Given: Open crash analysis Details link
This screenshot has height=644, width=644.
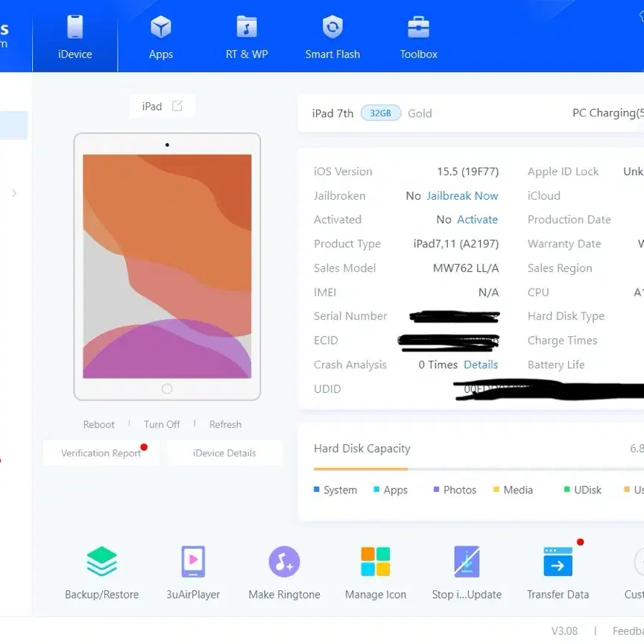Looking at the screenshot, I should click(x=481, y=364).
